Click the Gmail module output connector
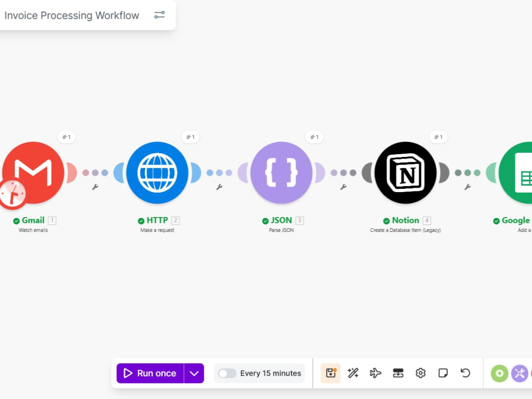 point(71,173)
